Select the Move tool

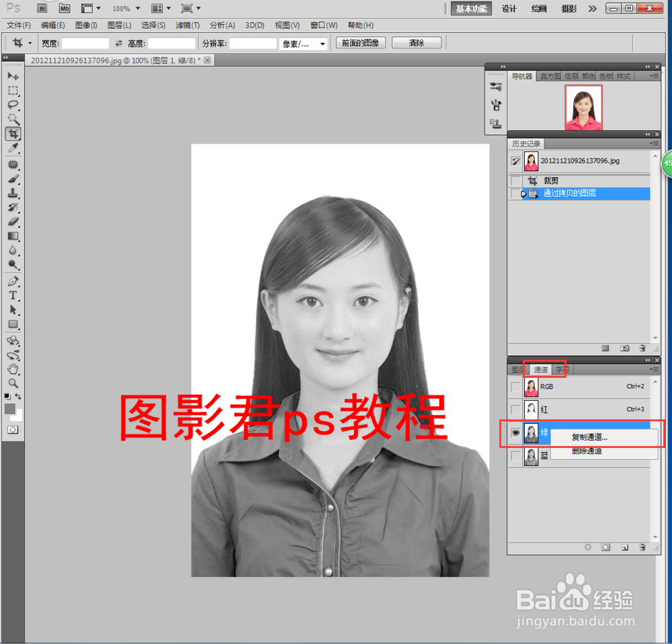12,76
